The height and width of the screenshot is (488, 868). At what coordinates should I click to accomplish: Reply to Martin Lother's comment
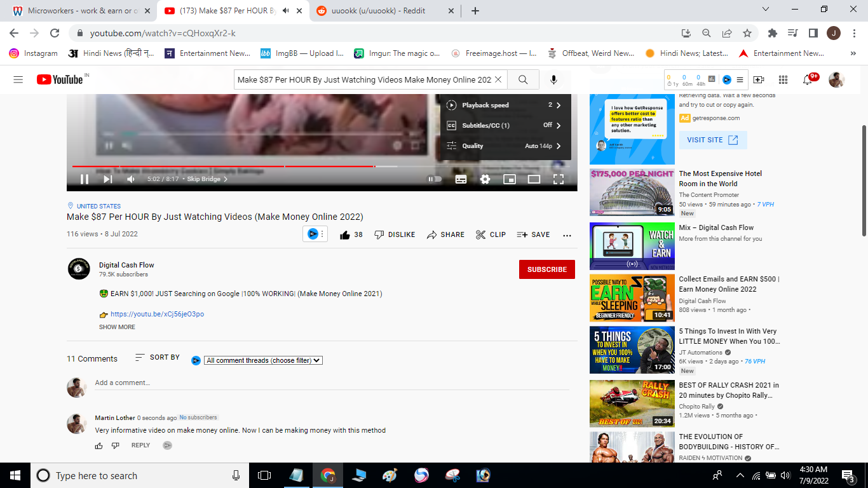tap(140, 445)
